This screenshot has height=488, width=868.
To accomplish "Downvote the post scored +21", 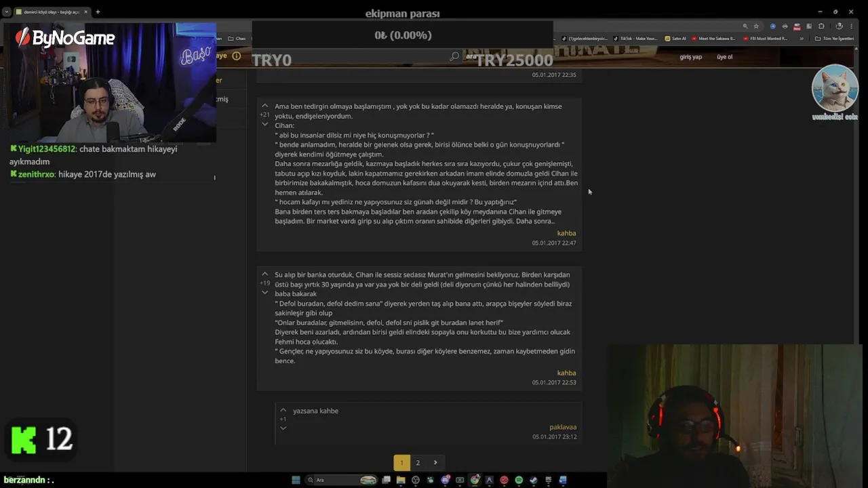I will [264, 124].
